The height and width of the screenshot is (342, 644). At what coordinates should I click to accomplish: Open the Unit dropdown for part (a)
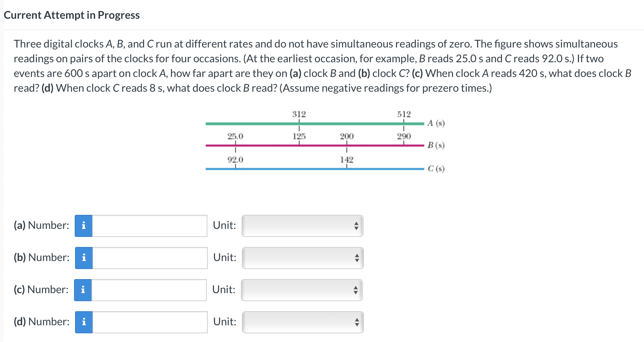(x=302, y=226)
